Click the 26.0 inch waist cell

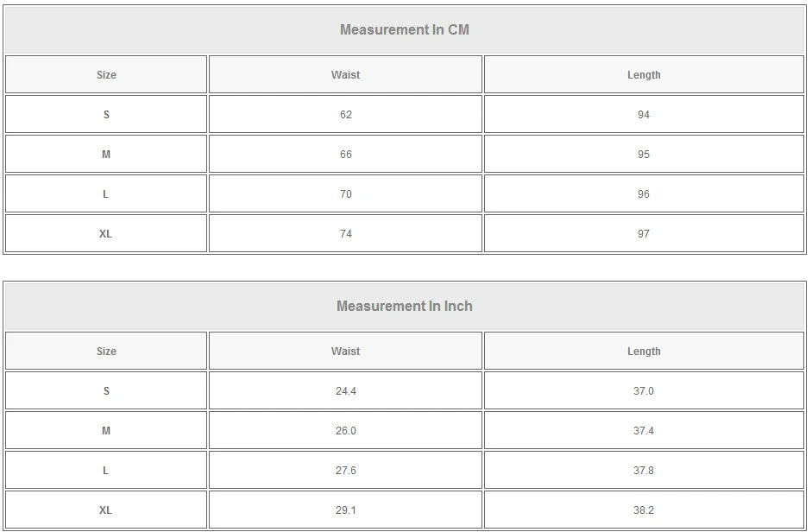click(345, 431)
